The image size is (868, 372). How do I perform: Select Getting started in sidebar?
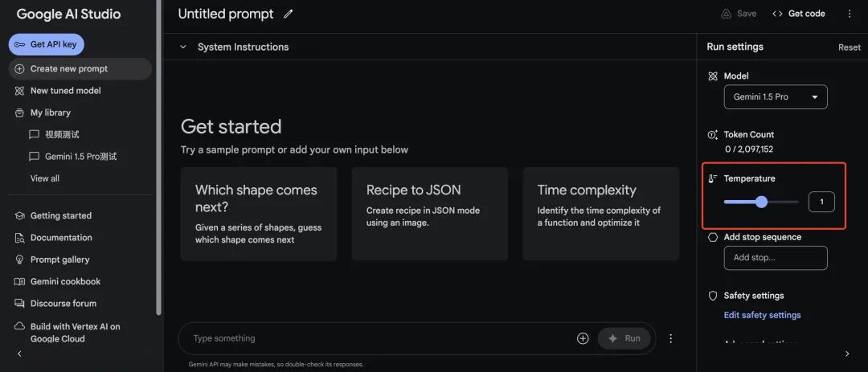(x=60, y=215)
